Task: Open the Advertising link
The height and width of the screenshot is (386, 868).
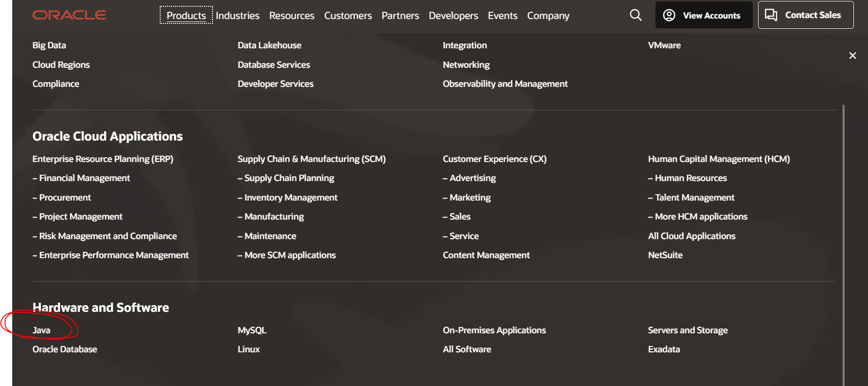Action: [x=469, y=178]
